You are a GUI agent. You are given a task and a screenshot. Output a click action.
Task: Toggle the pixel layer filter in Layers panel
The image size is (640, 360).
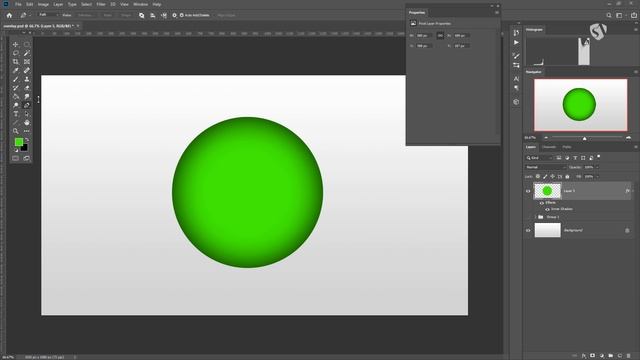559,158
